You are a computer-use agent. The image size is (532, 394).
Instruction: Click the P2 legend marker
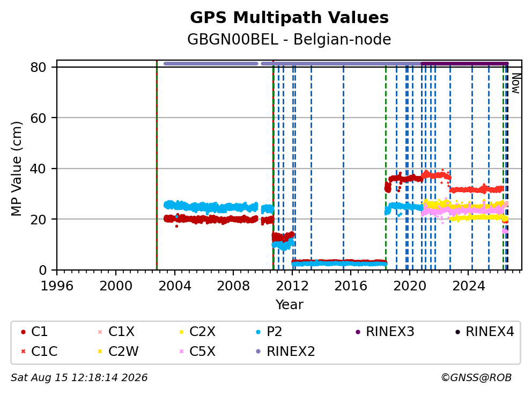[x=258, y=332]
